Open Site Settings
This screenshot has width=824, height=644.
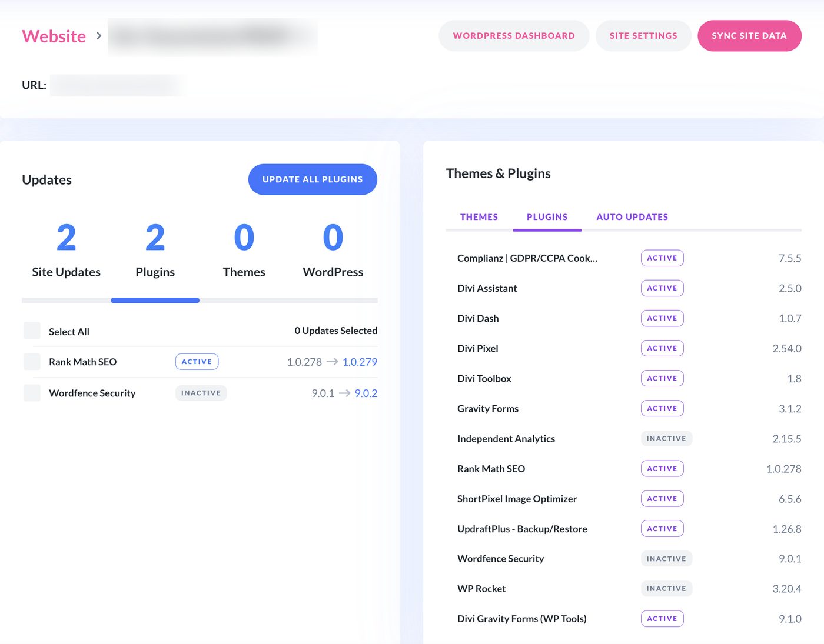pyautogui.click(x=643, y=36)
